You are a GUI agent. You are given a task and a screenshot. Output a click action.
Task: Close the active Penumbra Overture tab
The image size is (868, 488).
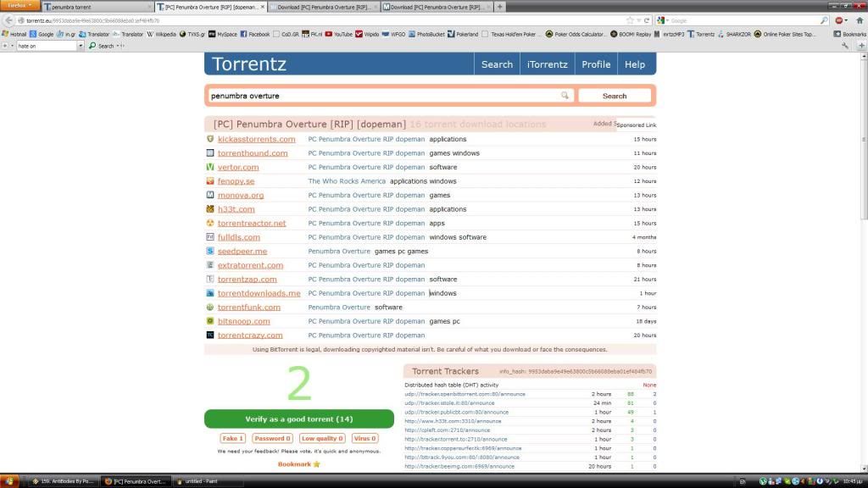click(263, 7)
